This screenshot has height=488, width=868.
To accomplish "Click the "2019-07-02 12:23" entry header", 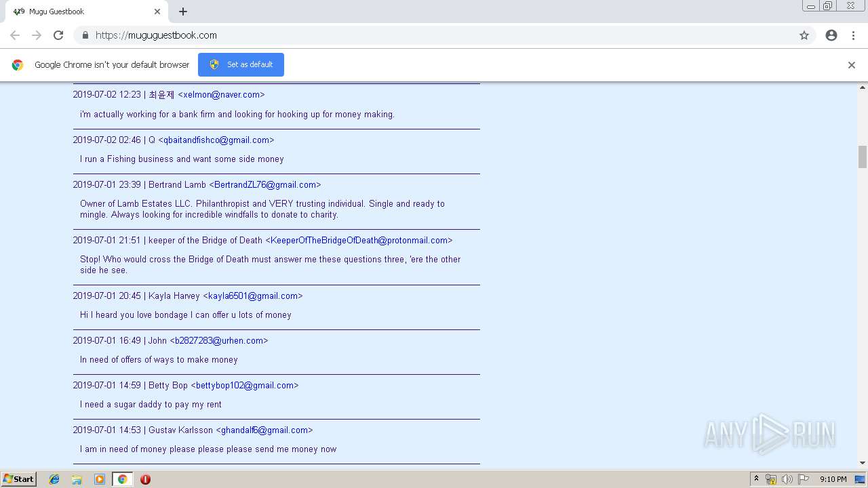I will click(169, 95).
